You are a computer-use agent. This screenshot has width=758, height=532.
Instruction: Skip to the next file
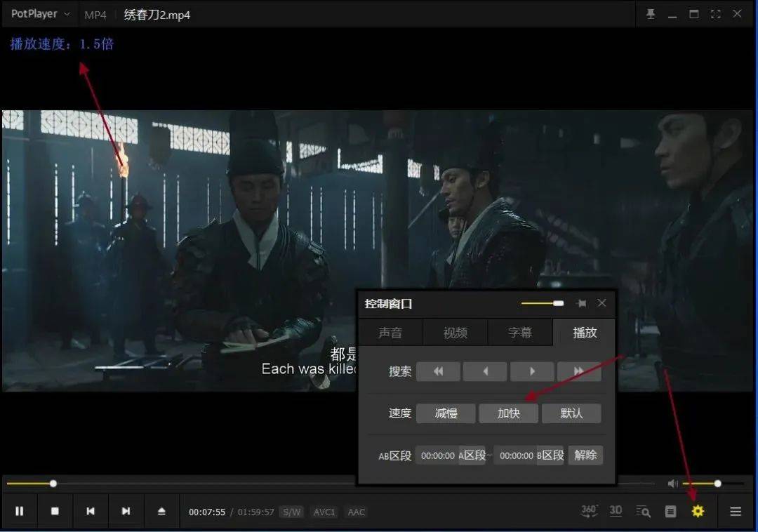[126, 511]
